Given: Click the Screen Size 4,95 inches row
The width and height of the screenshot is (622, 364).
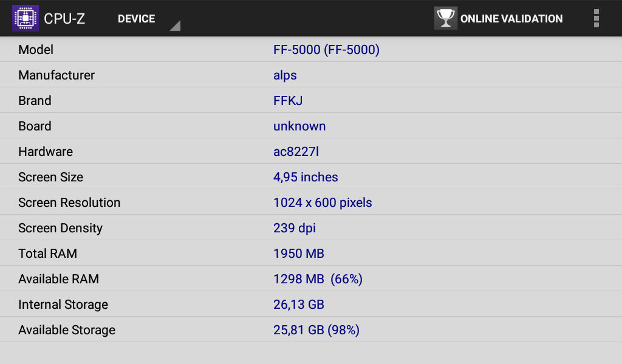Looking at the screenshot, I should [311, 177].
